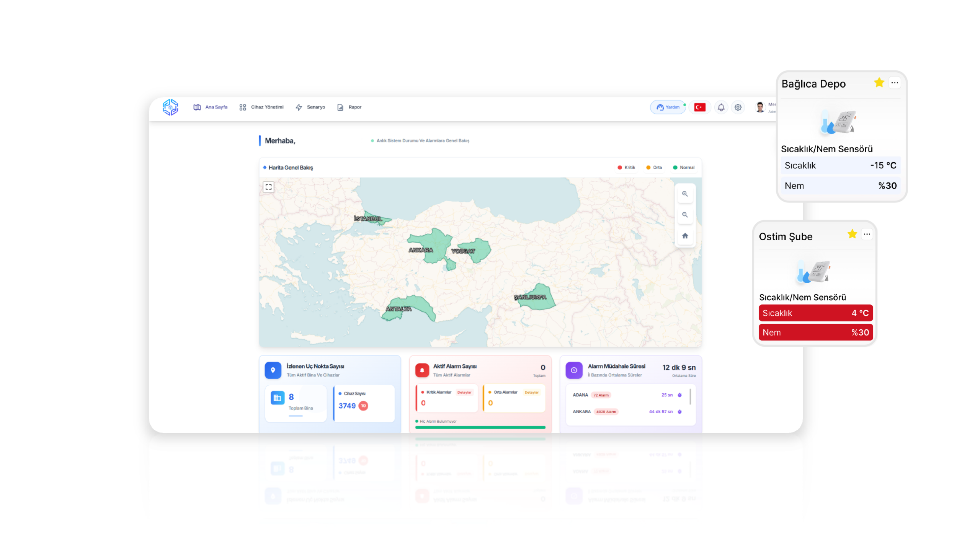Open Detaylar for Kritik Alarmlar

[464, 393]
